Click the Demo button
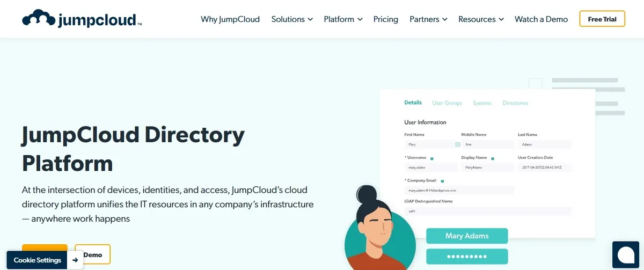Viewport: 644px width, 270px height. pyautogui.click(x=92, y=254)
